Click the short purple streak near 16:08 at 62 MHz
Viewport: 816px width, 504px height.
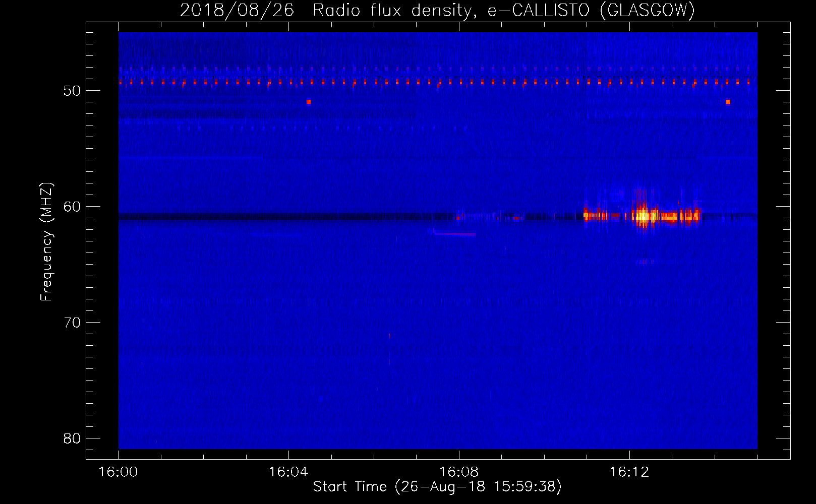point(454,234)
